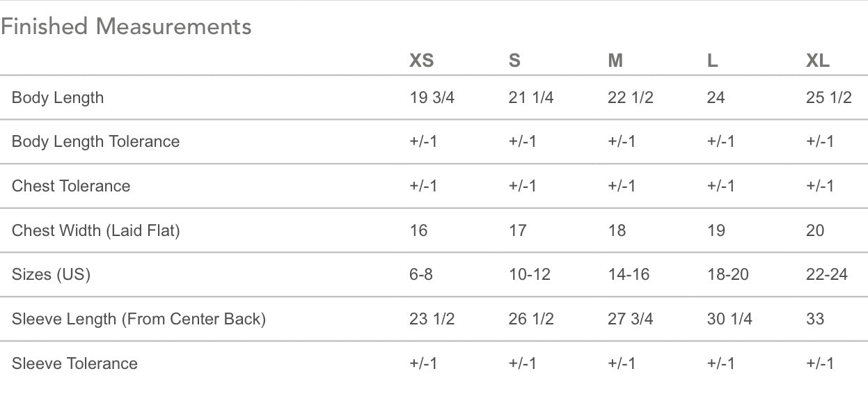This screenshot has width=868, height=401.
Task: Click the 10-12 US sizes cell
Action: (x=530, y=274)
